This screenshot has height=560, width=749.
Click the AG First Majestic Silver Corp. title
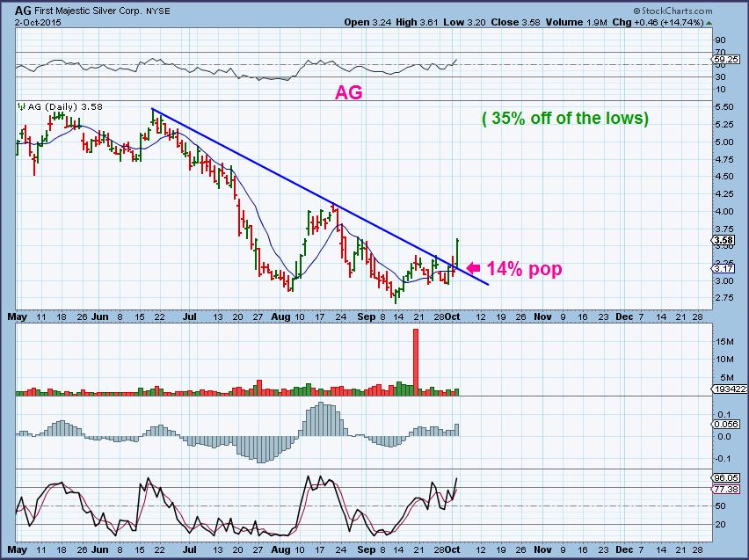coord(92,11)
